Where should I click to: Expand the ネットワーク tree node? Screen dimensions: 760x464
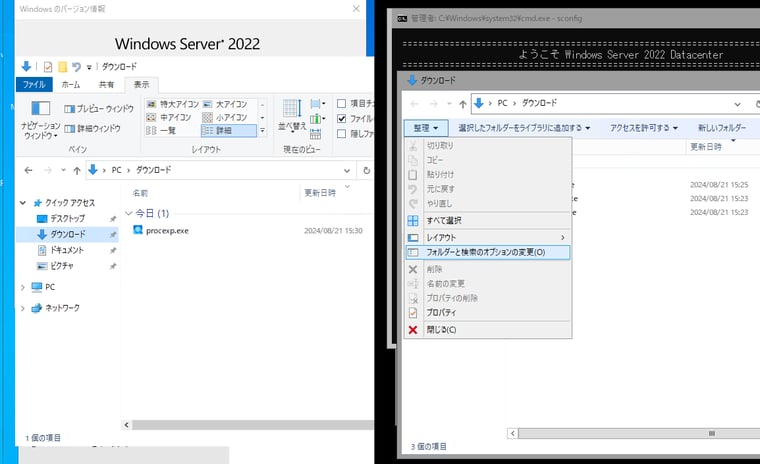point(23,308)
